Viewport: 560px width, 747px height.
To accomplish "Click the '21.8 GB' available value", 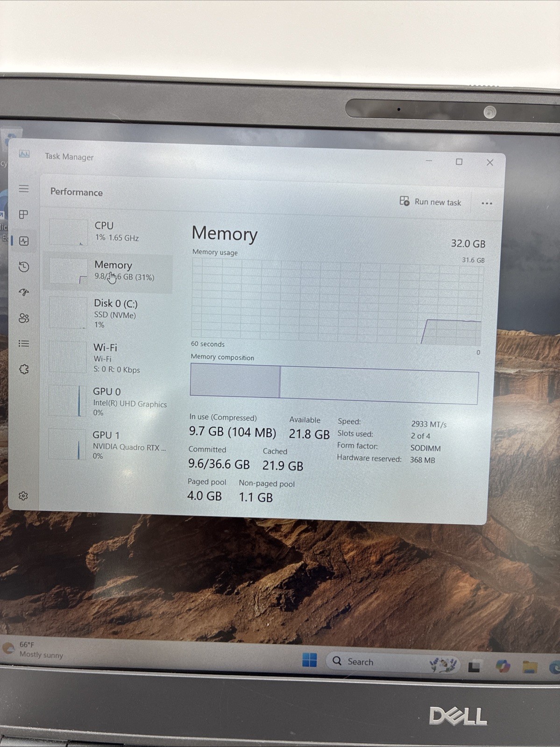I will click(x=309, y=434).
